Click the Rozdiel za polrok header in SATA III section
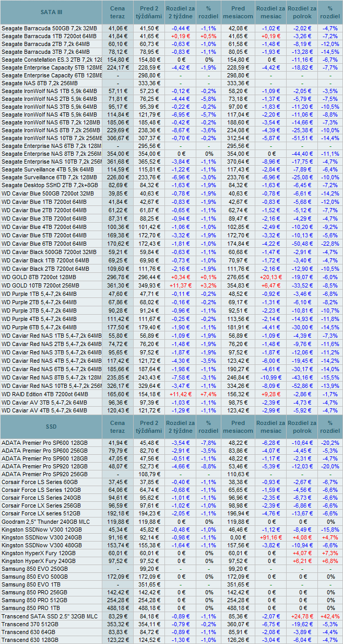 pos(302,11)
